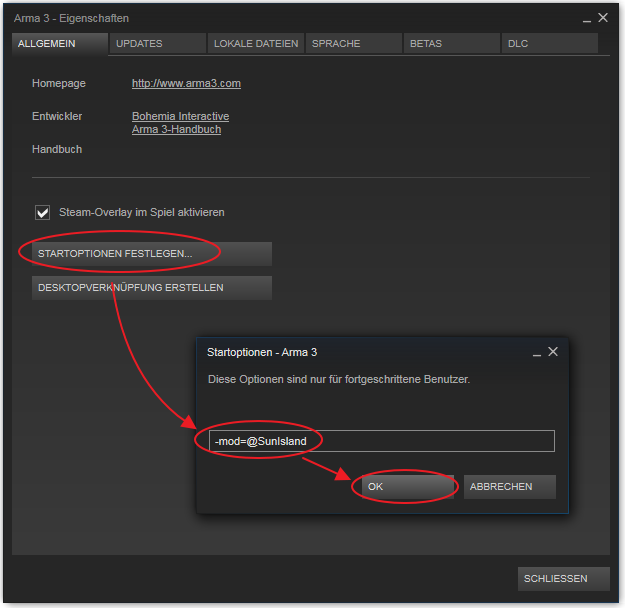Click the Entwickler label text
This screenshot has width=625, height=608.
tap(57, 116)
